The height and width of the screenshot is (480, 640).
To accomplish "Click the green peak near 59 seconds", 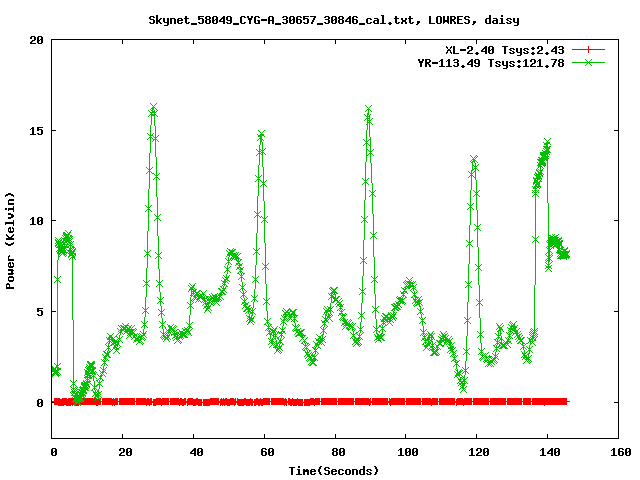I will click(x=261, y=134).
